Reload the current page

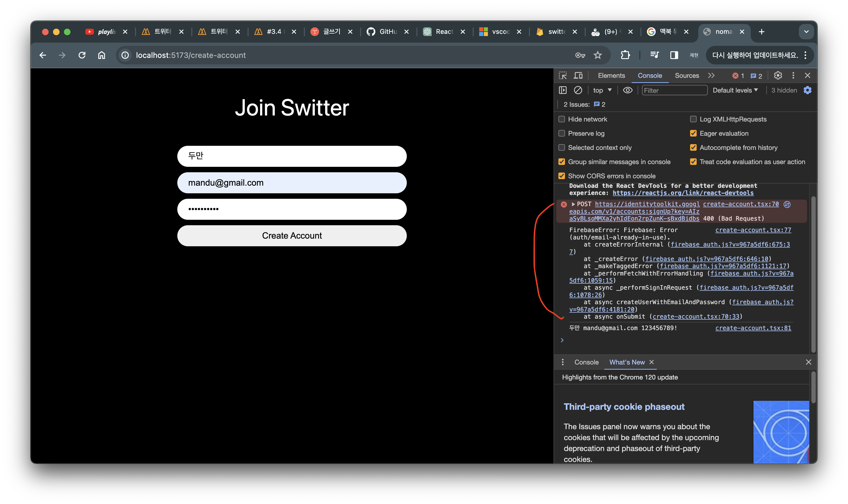(x=82, y=55)
